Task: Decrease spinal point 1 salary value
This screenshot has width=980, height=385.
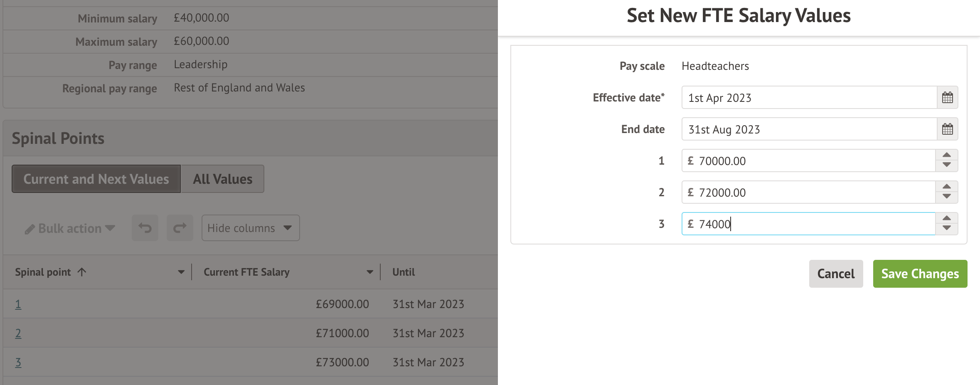Action: tap(947, 165)
